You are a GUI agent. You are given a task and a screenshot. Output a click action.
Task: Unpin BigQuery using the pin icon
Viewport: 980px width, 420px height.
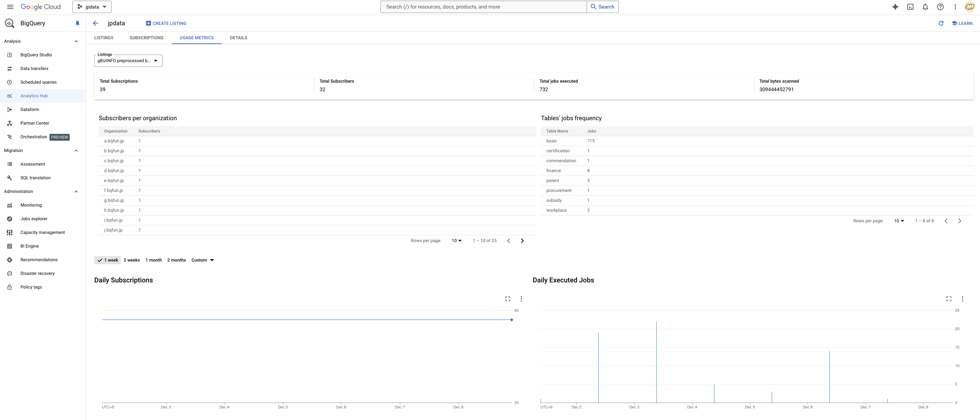coord(77,23)
